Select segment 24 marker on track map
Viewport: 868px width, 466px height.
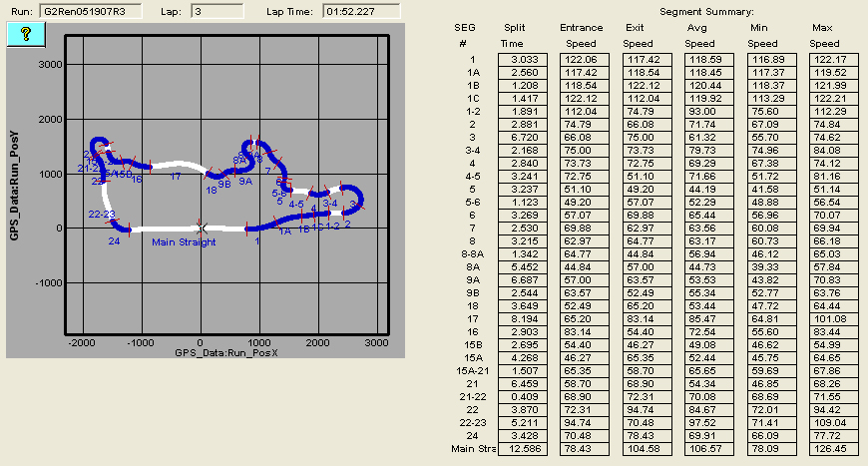click(x=114, y=240)
